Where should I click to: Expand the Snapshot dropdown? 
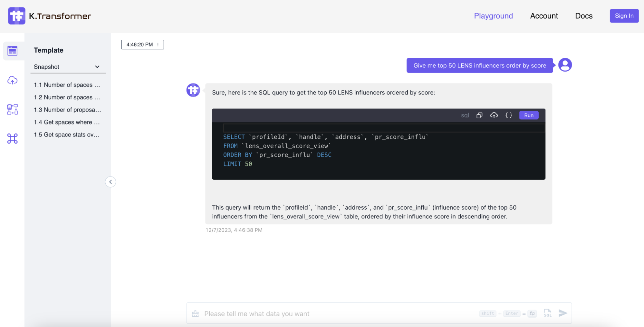[x=68, y=67]
